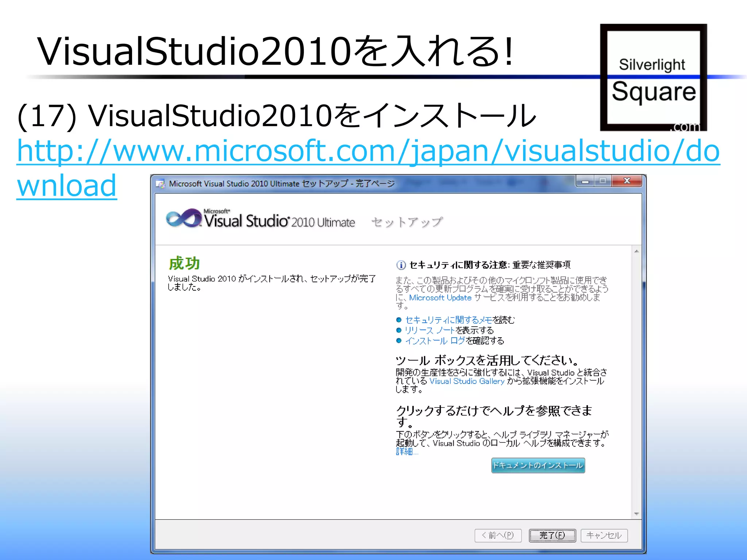Open the Microsoft Update link
This screenshot has width=747, height=560.
[440, 297]
